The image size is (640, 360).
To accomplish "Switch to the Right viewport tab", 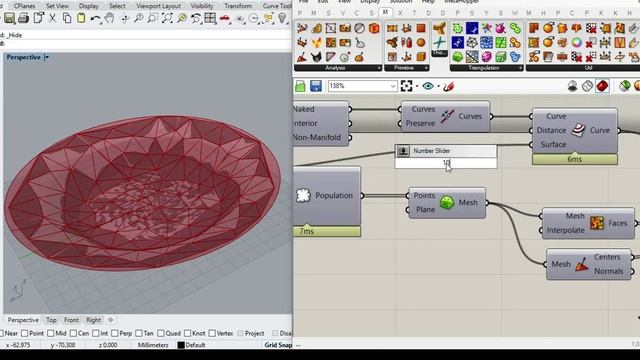I will point(93,320).
